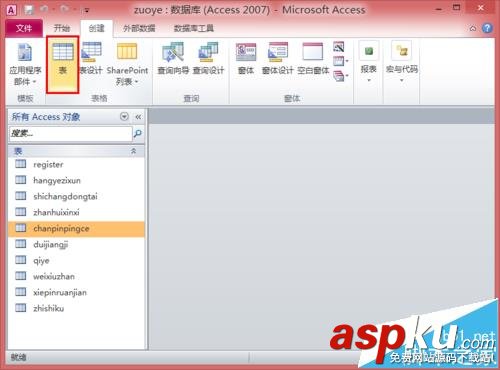Select the highlighted chanpinpingce table
Viewport: 500px width, 370px height.
coord(76,229)
